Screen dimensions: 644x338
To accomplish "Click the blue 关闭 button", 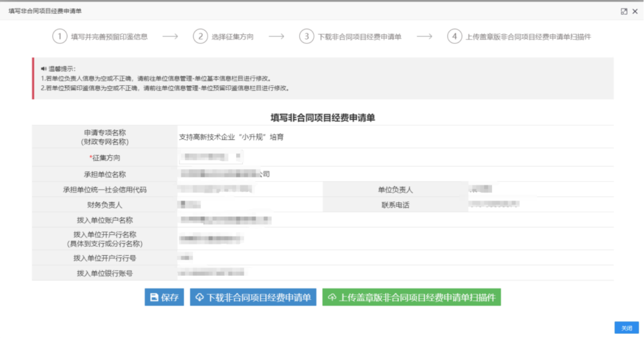I will pos(626,328).
